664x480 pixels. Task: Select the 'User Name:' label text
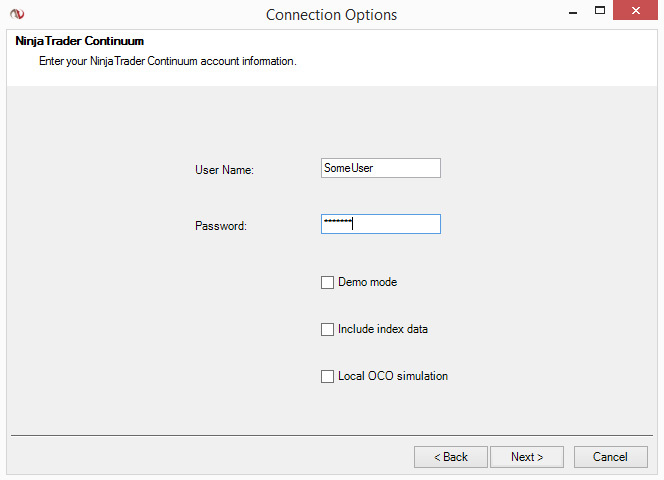[x=224, y=170]
